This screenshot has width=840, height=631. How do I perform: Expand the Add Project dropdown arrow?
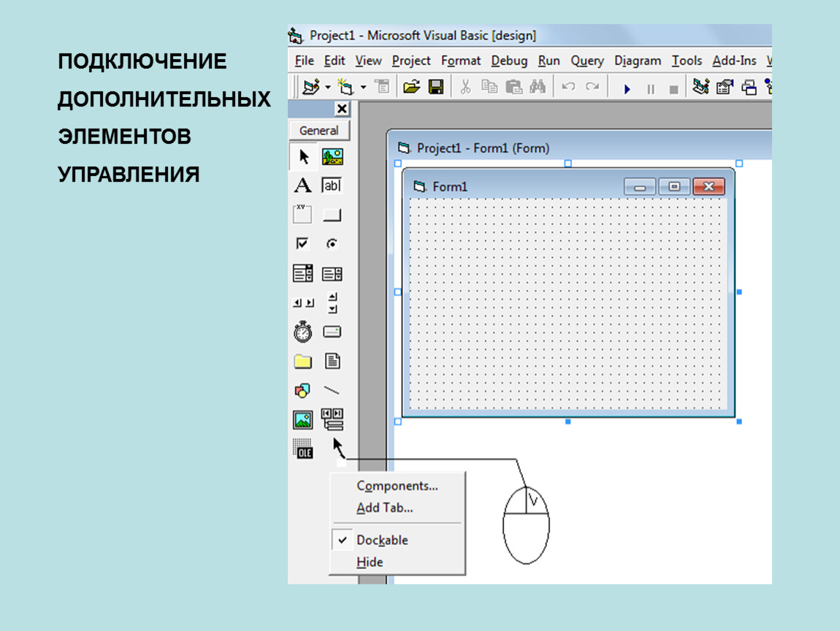(328, 88)
